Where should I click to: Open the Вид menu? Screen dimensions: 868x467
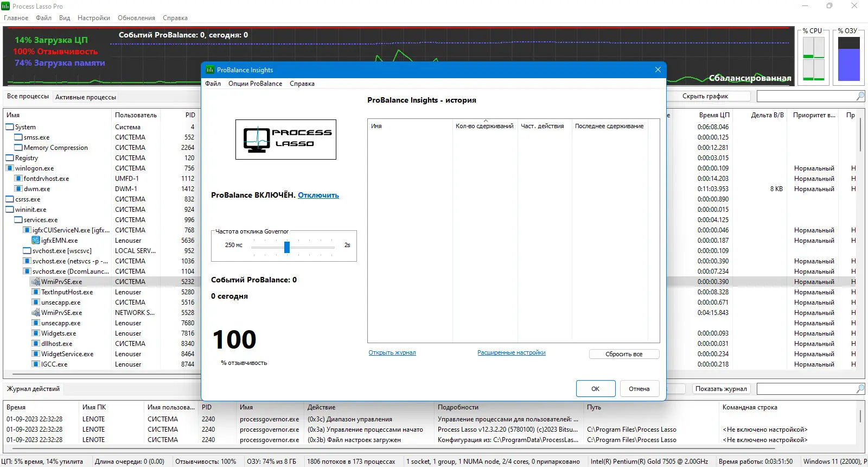pos(65,18)
